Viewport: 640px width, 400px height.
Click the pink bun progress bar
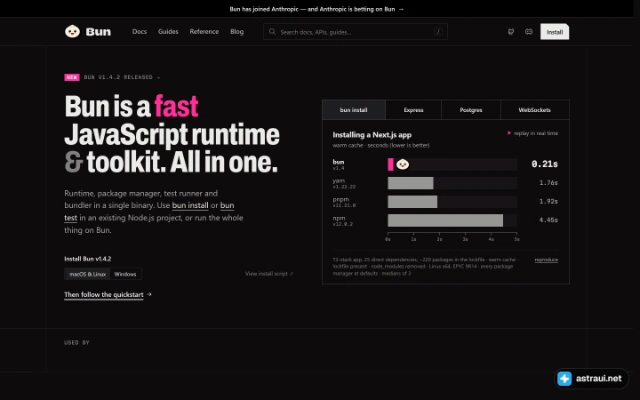click(391, 164)
